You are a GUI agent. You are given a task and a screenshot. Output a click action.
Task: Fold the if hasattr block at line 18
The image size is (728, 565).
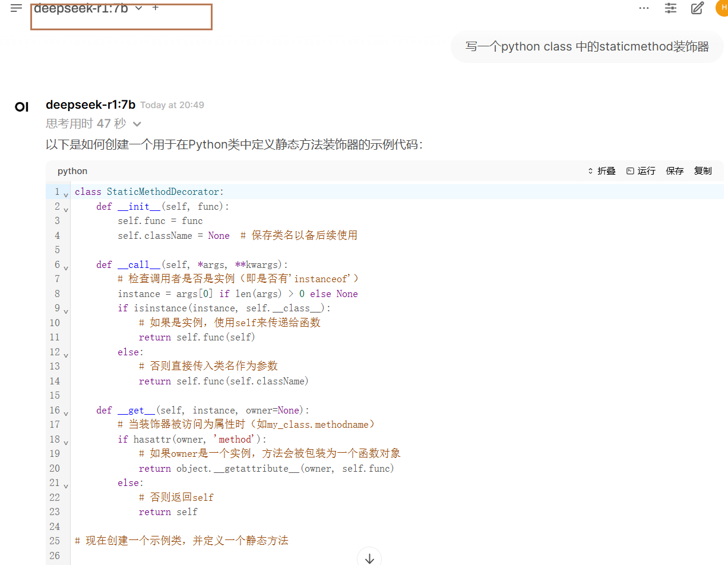pyautogui.click(x=66, y=442)
